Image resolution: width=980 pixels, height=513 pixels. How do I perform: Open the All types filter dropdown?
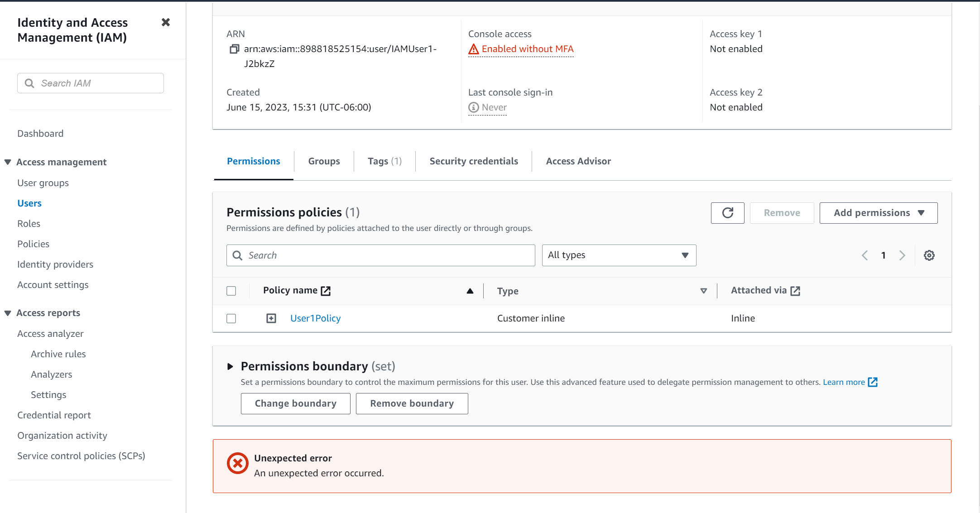619,255
